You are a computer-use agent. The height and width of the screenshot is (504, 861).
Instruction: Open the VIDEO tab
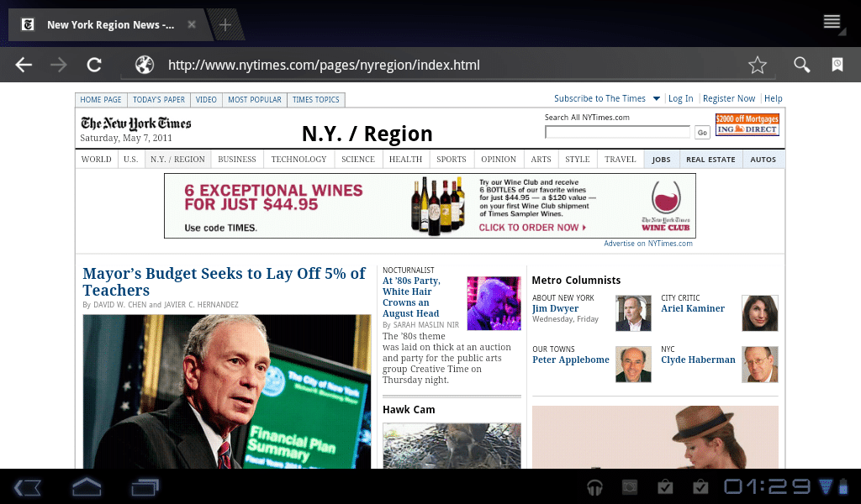[207, 100]
